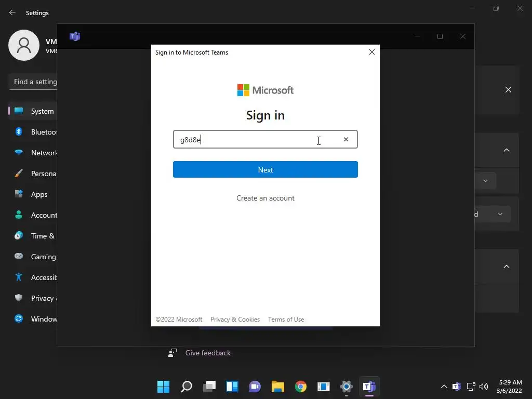Launch Google Chrome from taskbar
Viewport: 532px width, 399px height.
301,387
